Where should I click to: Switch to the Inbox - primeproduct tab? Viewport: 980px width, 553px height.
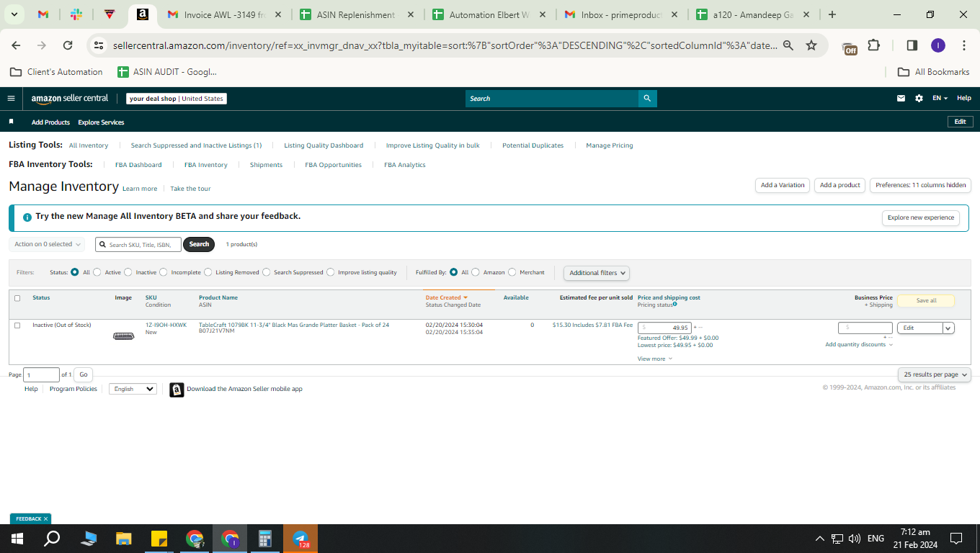tap(622, 14)
